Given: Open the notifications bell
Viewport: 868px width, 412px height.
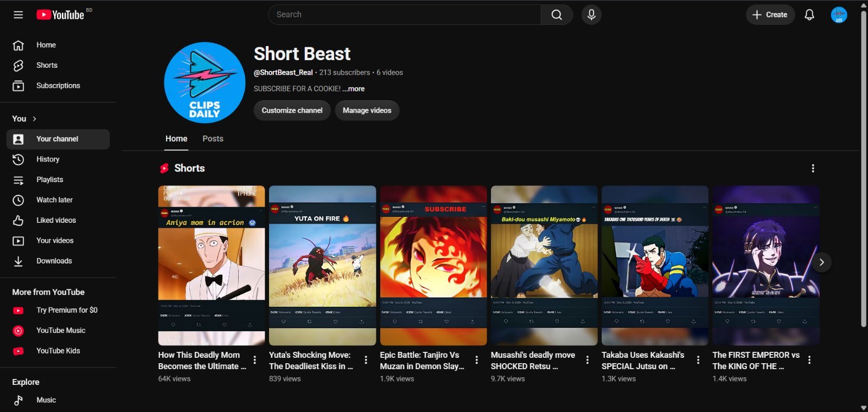Looking at the screenshot, I should pyautogui.click(x=809, y=15).
